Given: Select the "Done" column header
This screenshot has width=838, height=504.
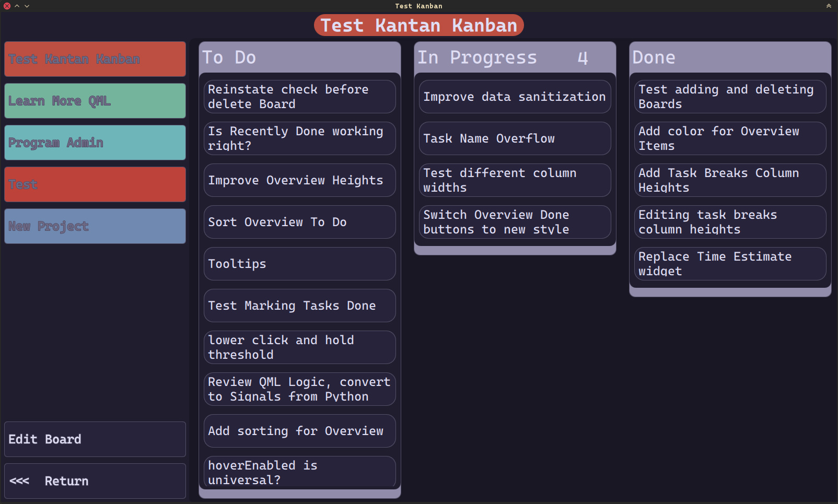Looking at the screenshot, I should [x=729, y=57].
